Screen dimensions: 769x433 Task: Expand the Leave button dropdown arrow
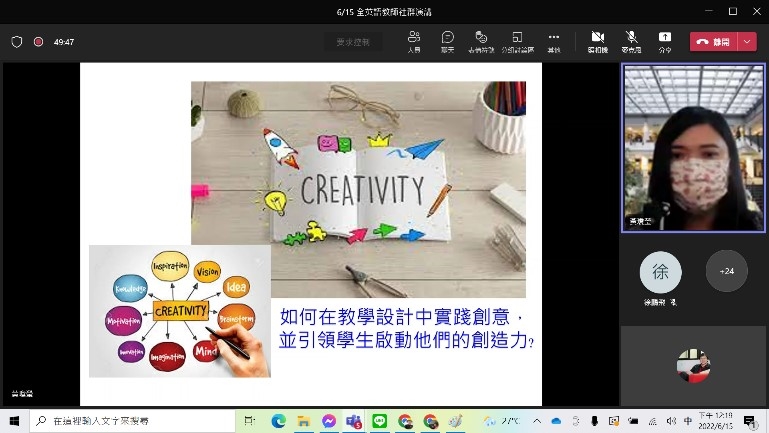pos(747,42)
